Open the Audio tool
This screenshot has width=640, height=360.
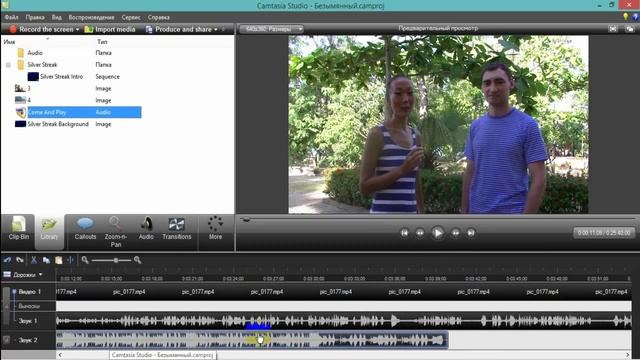click(x=146, y=229)
